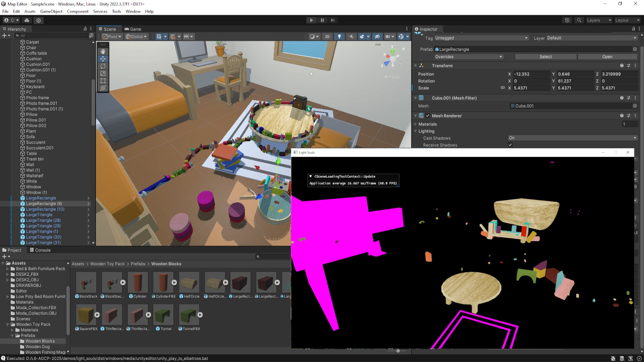The height and width of the screenshot is (362, 644).
Task: Expand the LargeTriangle (28) hierarchy item
Action: [x=89, y=220]
